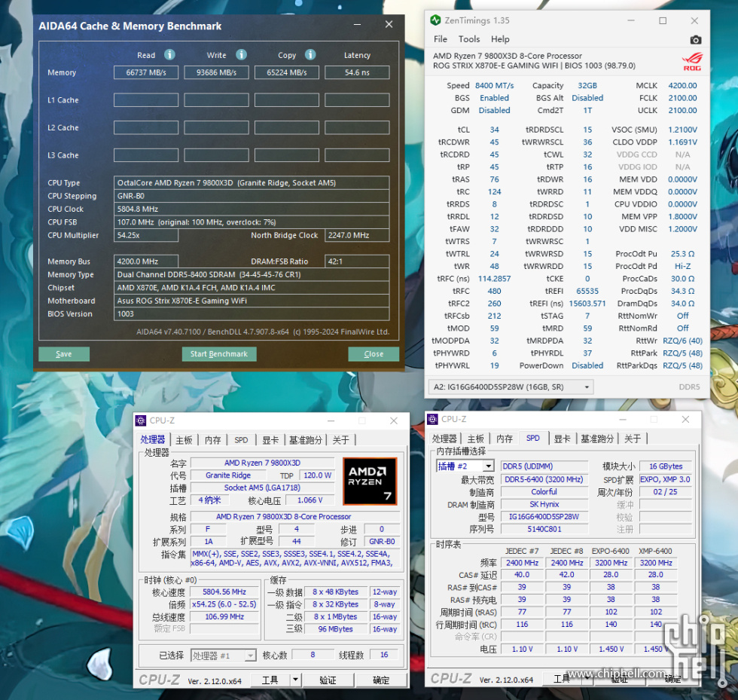Click the 工具 button in left CPU-Z

pos(270,680)
